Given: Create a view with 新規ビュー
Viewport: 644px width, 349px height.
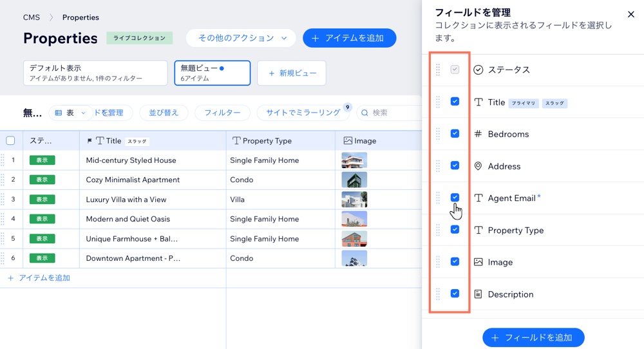Looking at the screenshot, I should point(292,73).
